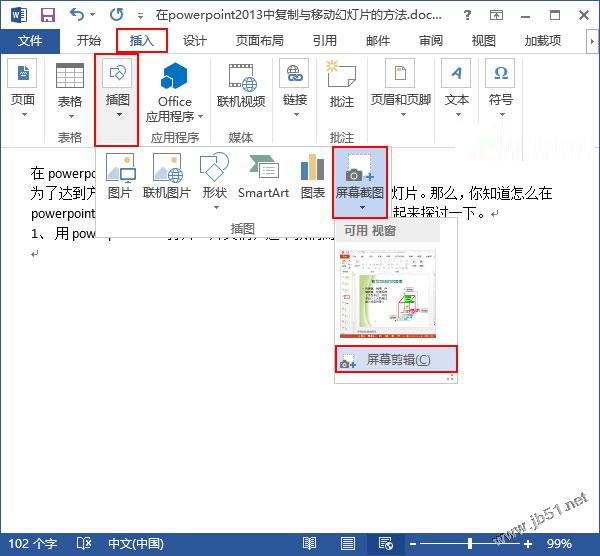Click the 102 个字 word count
The image size is (600, 556).
(33, 544)
